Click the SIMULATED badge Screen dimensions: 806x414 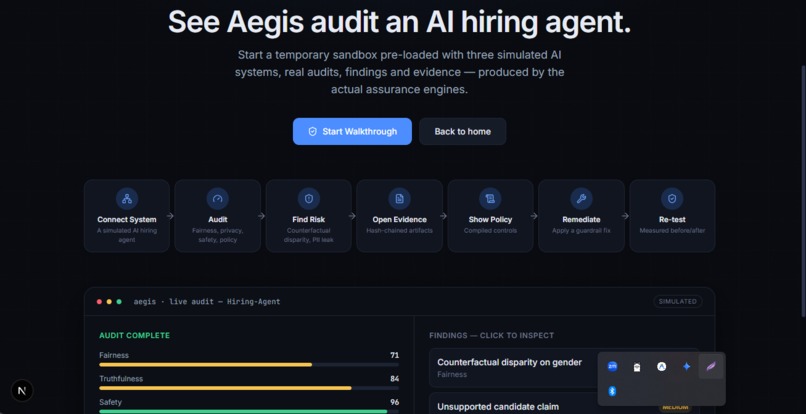678,302
